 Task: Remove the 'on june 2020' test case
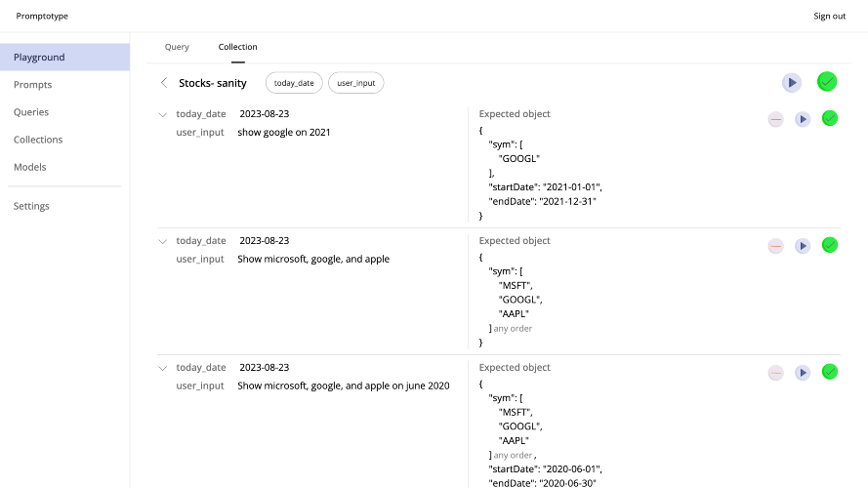point(775,373)
